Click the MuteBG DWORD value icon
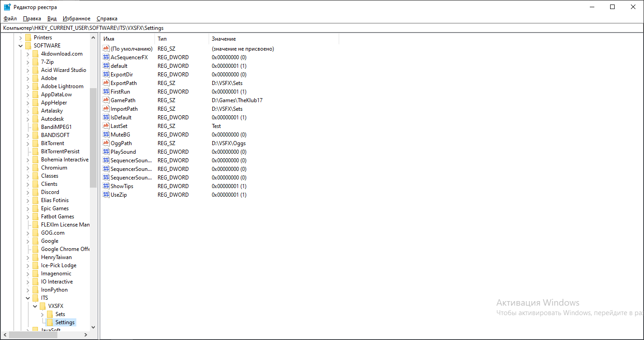Viewport: 644px width, 340px height. point(106,135)
